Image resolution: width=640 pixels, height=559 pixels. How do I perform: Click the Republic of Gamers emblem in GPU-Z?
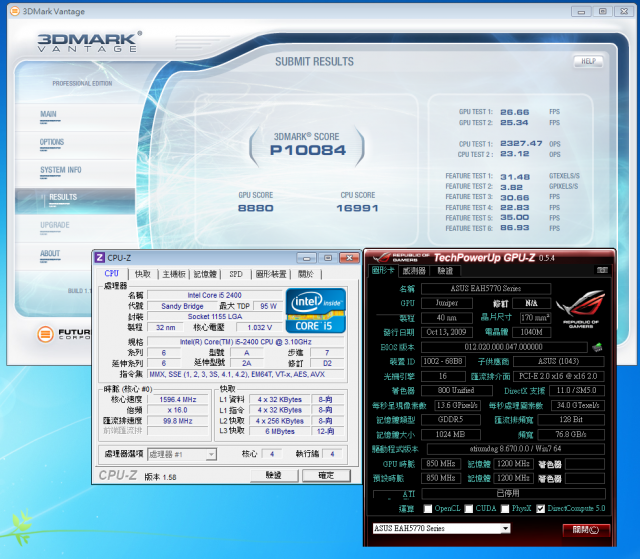[x=580, y=309]
